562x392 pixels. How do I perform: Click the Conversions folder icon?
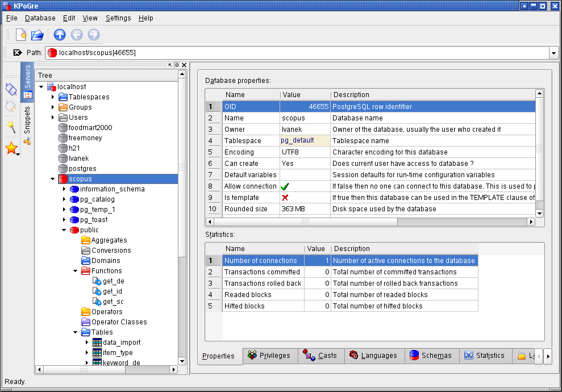point(86,251)
